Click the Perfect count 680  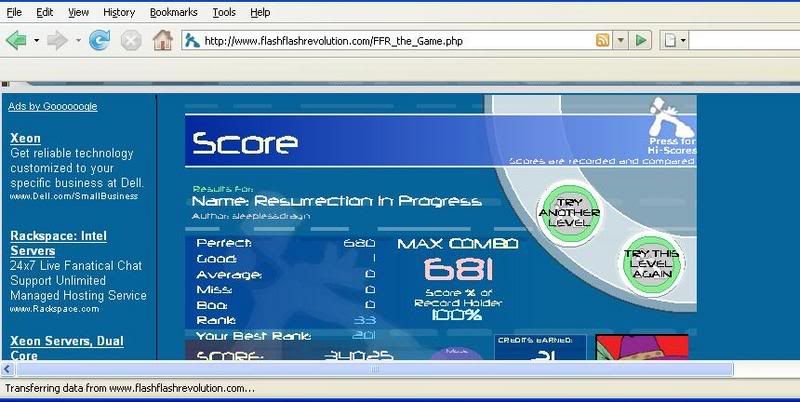point(359,243)
